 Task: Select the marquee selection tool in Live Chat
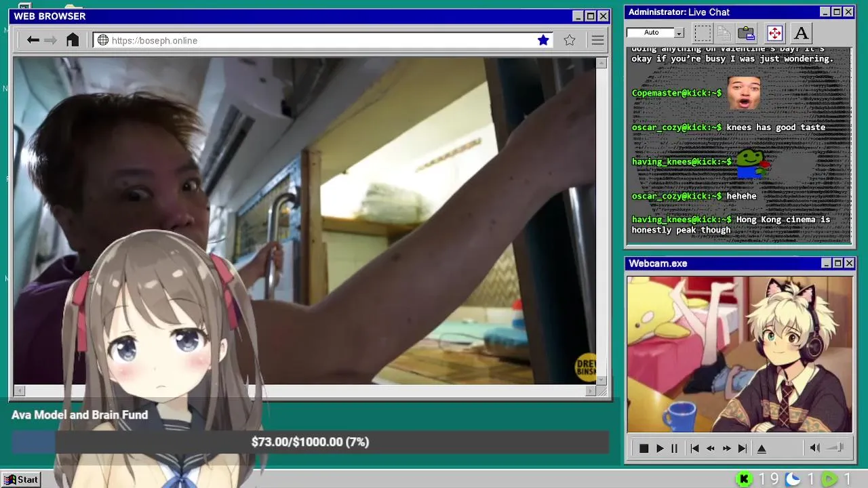point(703,33)
